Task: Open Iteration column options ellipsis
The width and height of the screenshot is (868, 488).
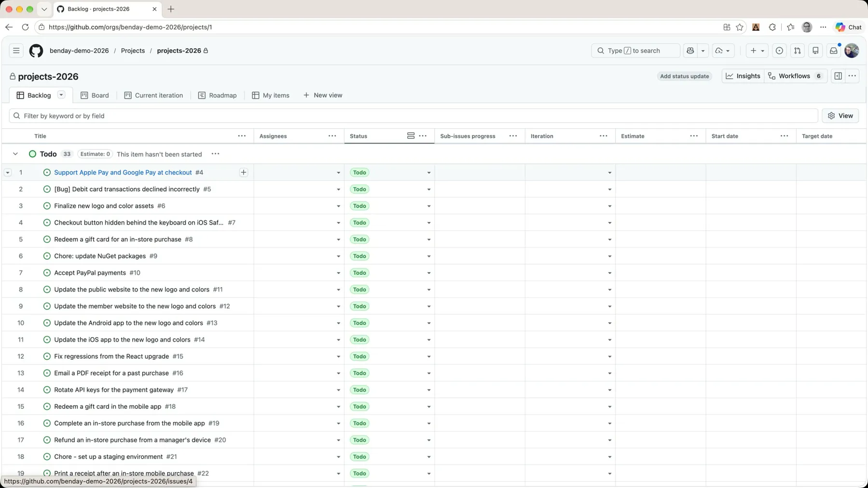Action: point(604,136)
